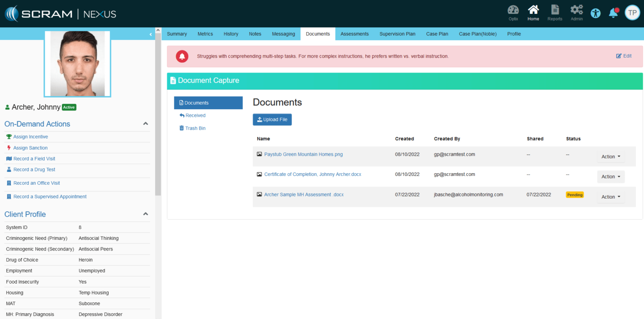Click the Assign Sanction lightning icon
Image resolution: width=644 pixels, height=319 pixels.
coord(8,148)
